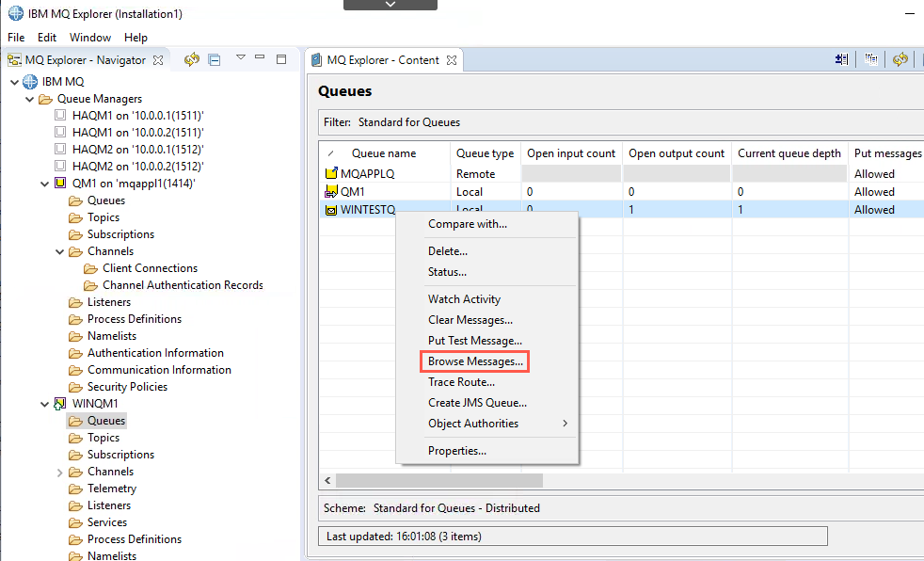
Task: Click the MQAPPLQ remote queue icon
Action: point(331,173)
